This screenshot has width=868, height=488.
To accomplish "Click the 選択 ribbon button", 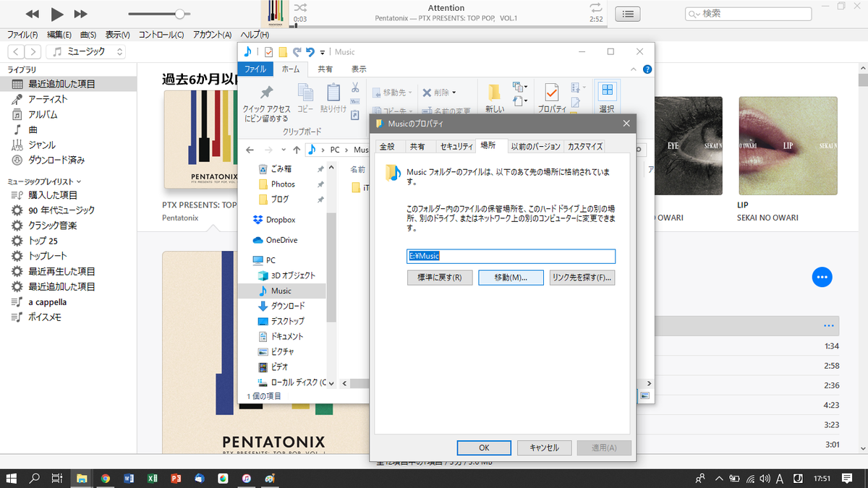I will 607,98.
